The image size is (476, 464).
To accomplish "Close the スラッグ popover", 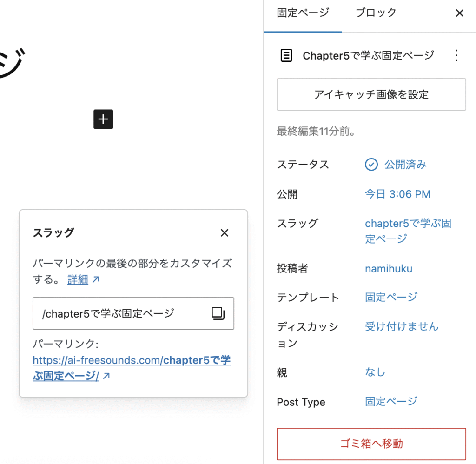I will coord(225,233).
